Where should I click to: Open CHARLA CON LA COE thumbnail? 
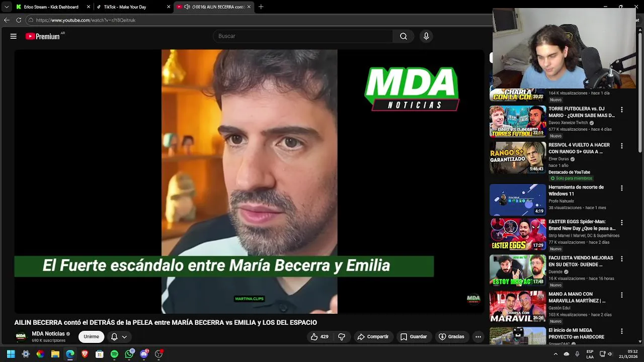[518, 95]
